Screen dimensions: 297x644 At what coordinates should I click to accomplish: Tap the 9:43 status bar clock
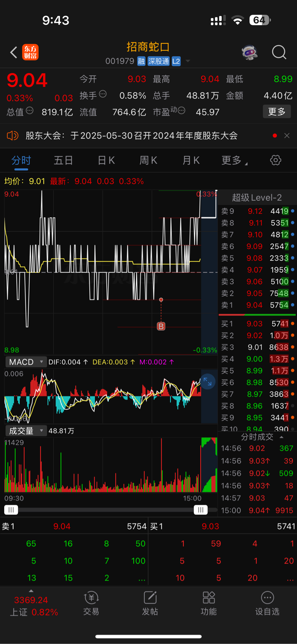tap(56, 20)
